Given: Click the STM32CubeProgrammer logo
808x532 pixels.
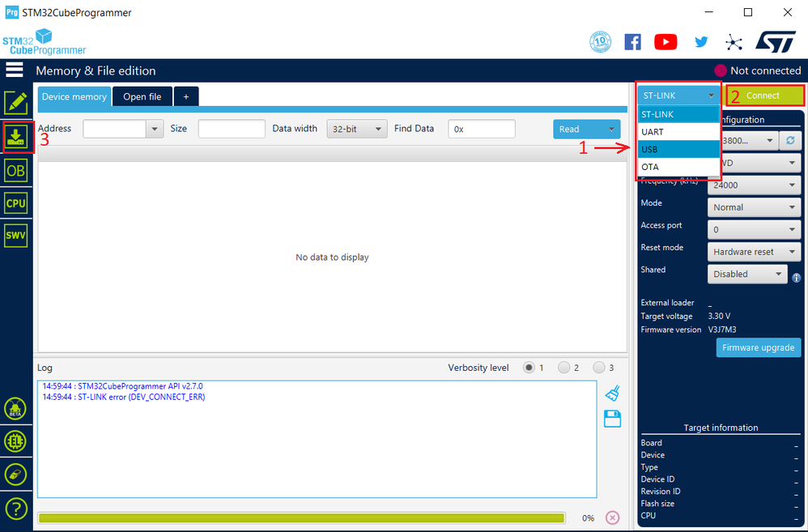Looking at the screenshot, I should [x=45, y=42].
